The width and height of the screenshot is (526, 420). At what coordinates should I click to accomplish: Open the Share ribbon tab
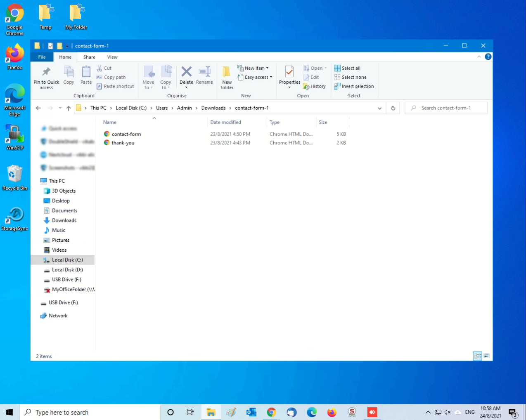[89, 57]
